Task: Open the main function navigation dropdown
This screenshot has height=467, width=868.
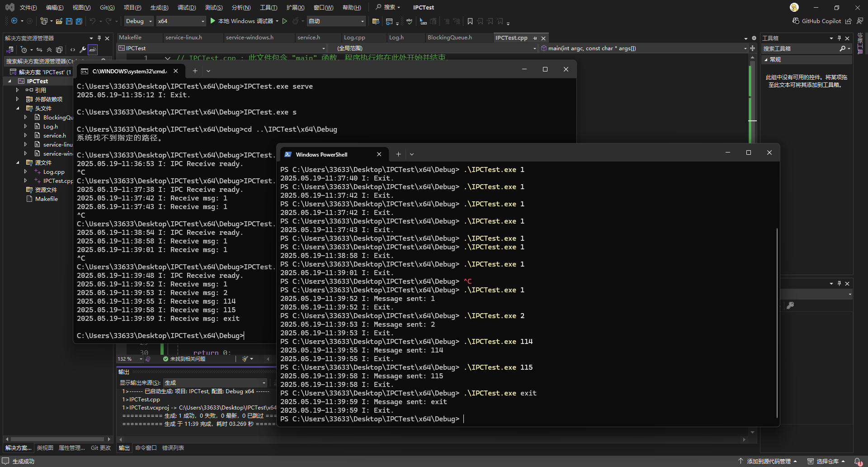Action: pos(644,48)
